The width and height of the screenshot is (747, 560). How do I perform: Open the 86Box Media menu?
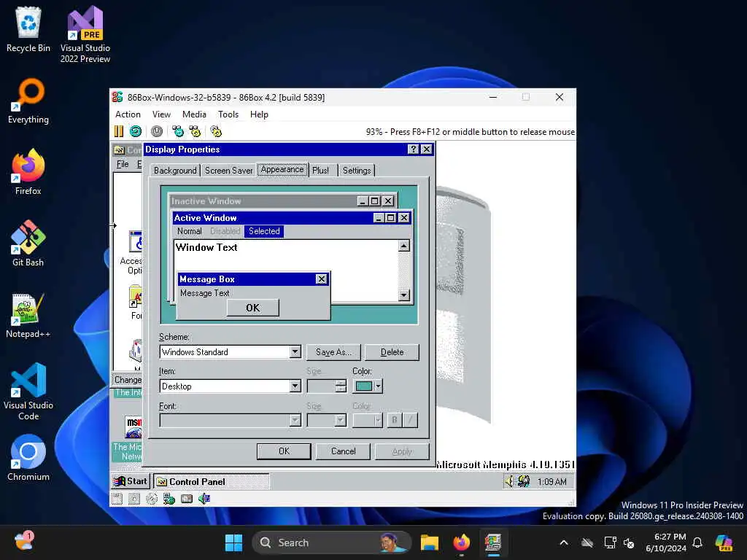click(194, 114)
